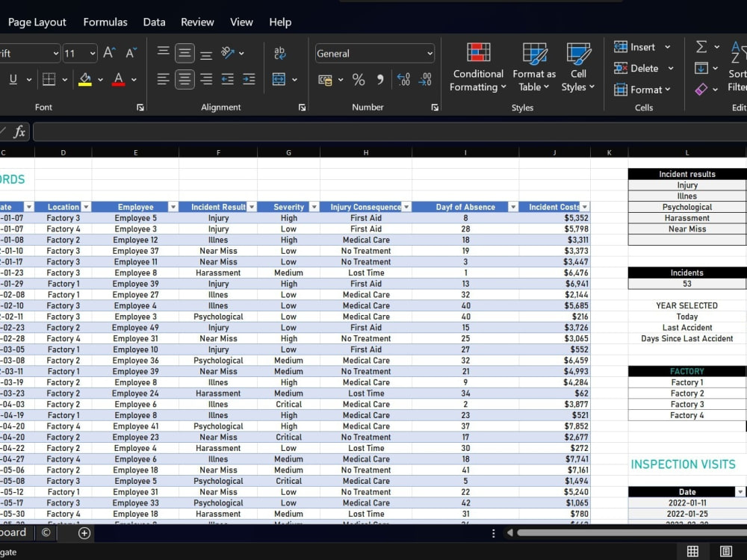Image resolution: width=747 pixels, height=560 pixels.
Task: Select the Factory 3 cell in the FACTORY list
Action: tap(687, 404)
